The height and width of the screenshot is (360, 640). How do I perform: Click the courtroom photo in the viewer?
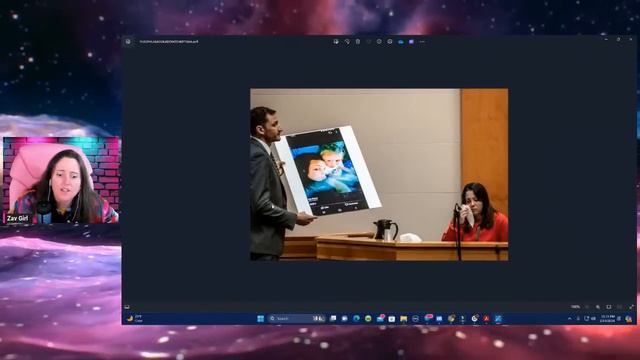tap(379, 174)
